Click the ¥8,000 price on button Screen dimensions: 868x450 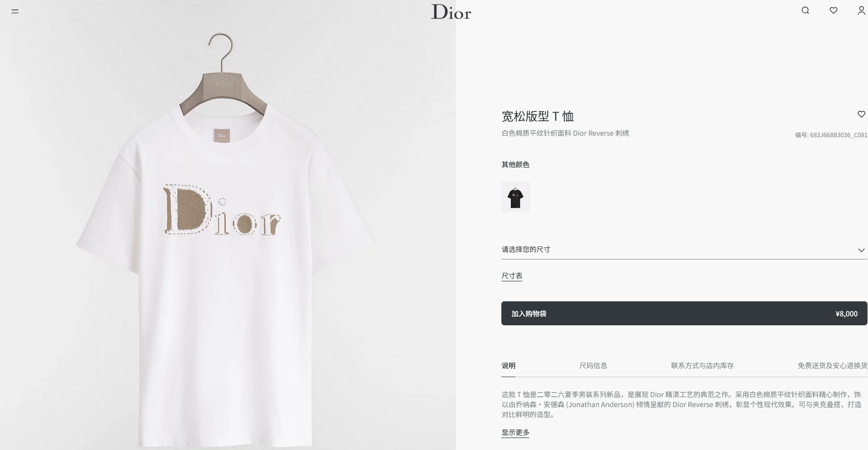847,314
